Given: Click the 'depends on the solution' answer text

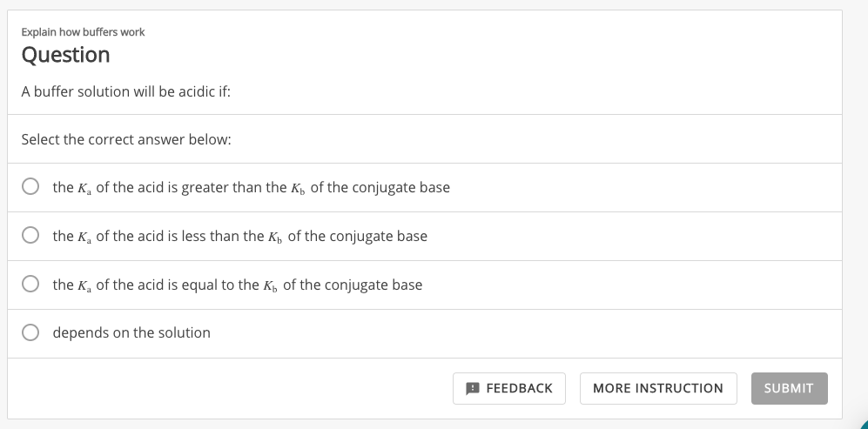Looking at the screenshot, I should pyautogui.click(x=131, y=332).
